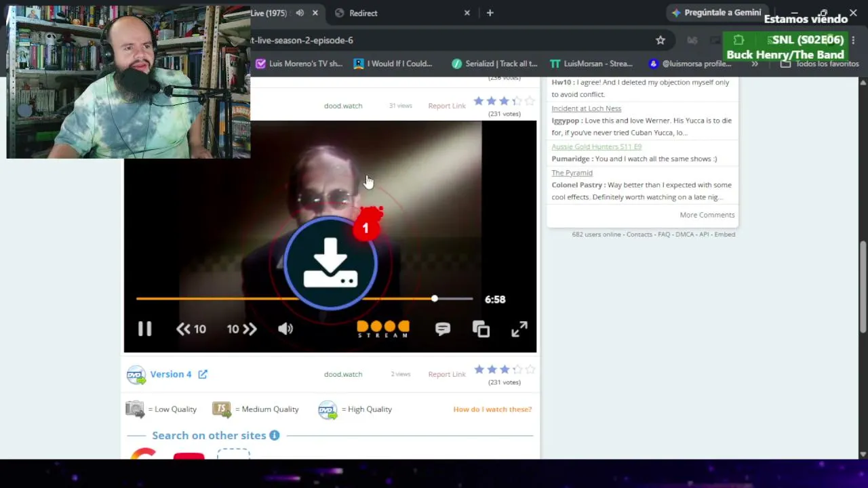Screen dimensions: 868x488
Task: Open the DMCA footer link
Action: click(685, 235)
